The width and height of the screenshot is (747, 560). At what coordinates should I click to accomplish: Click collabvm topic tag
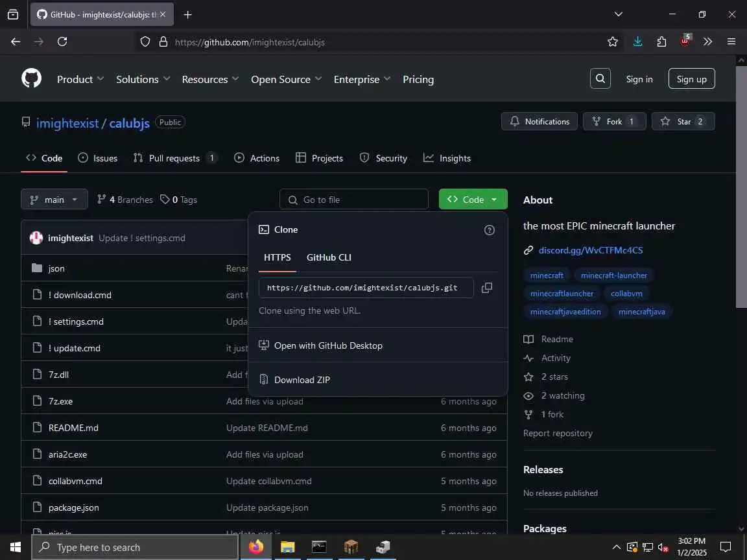click(626, 294)
